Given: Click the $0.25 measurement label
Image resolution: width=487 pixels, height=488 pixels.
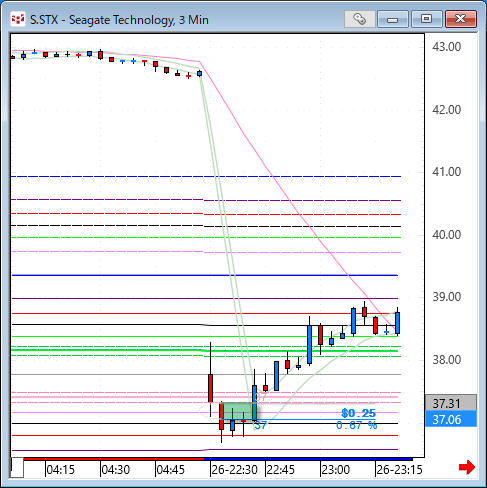Looking at the screenshot, I should point(358,413).
